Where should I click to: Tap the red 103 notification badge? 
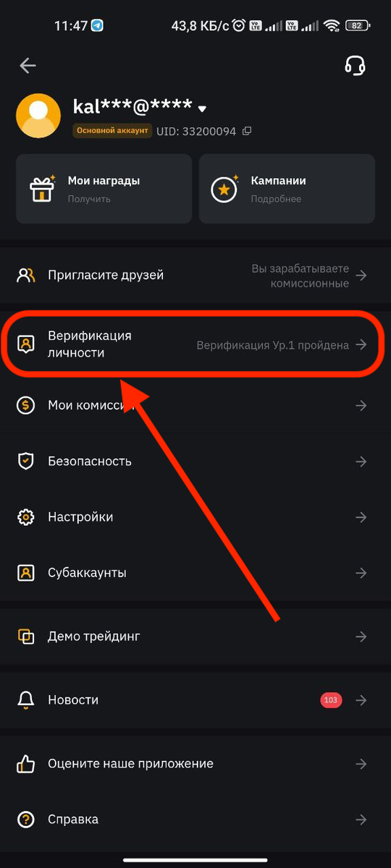(x=331, y=700)
